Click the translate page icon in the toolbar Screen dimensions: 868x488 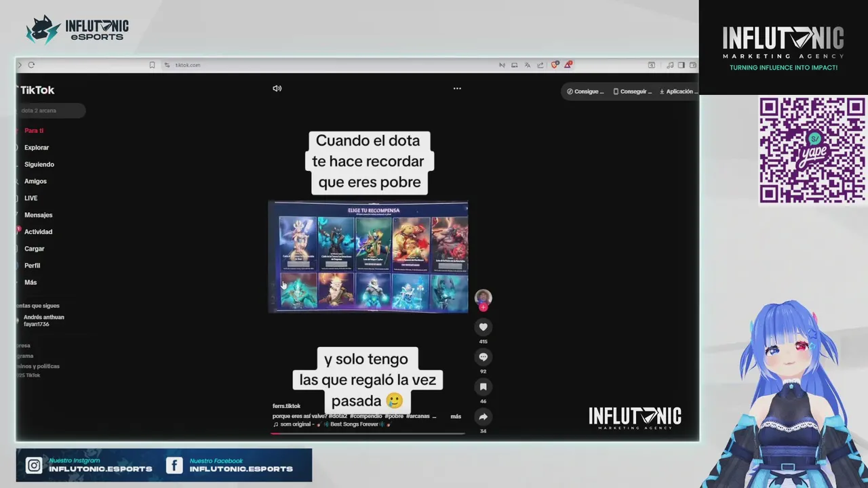coord(528,65)
